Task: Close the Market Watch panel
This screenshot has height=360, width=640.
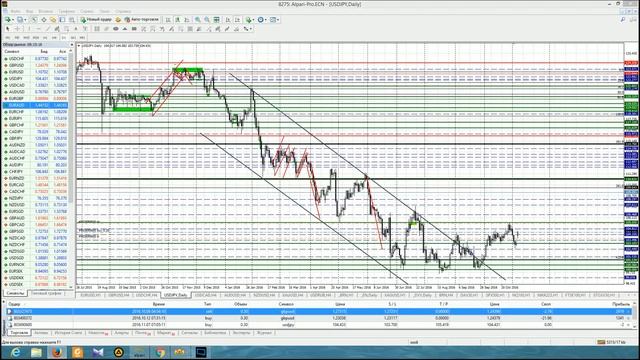Action: click(72, 44)
